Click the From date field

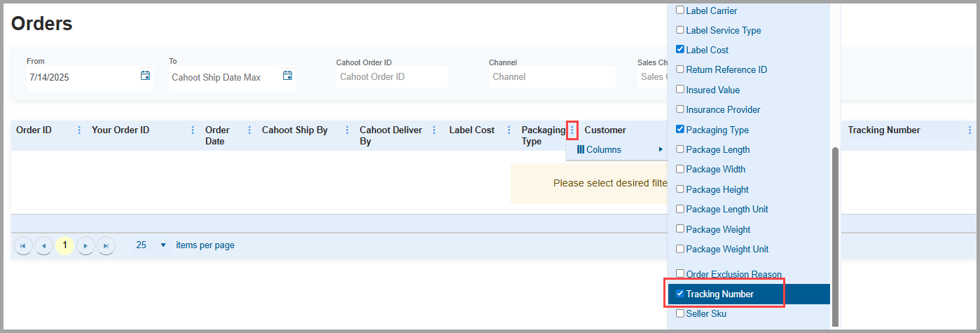point(82,77)
